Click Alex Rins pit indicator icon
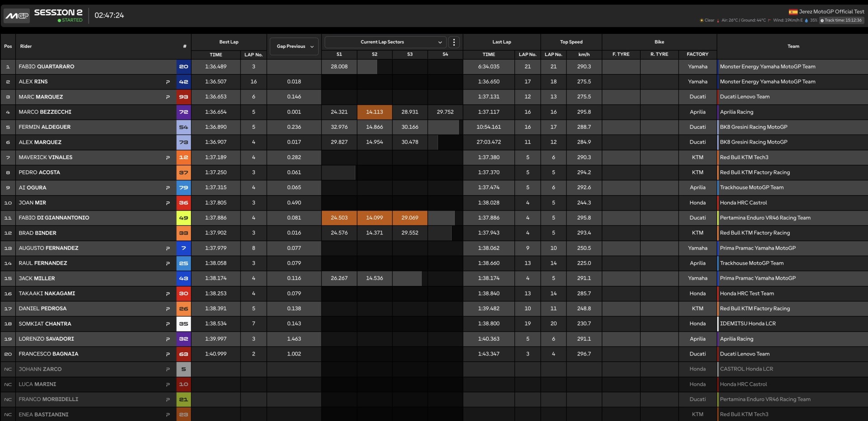Image resolution: width=868 pixels, height=421 pixels. [x=168, y=82]
